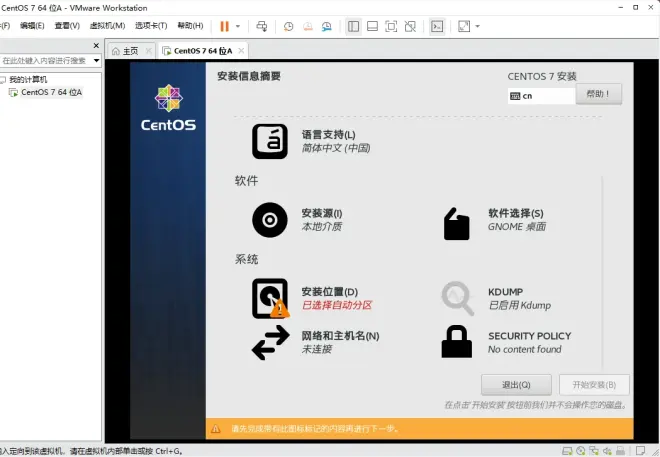Screen dimensions: 660x457
Task: Click the sound card status bar icon
Action: [x=607, y=451]
